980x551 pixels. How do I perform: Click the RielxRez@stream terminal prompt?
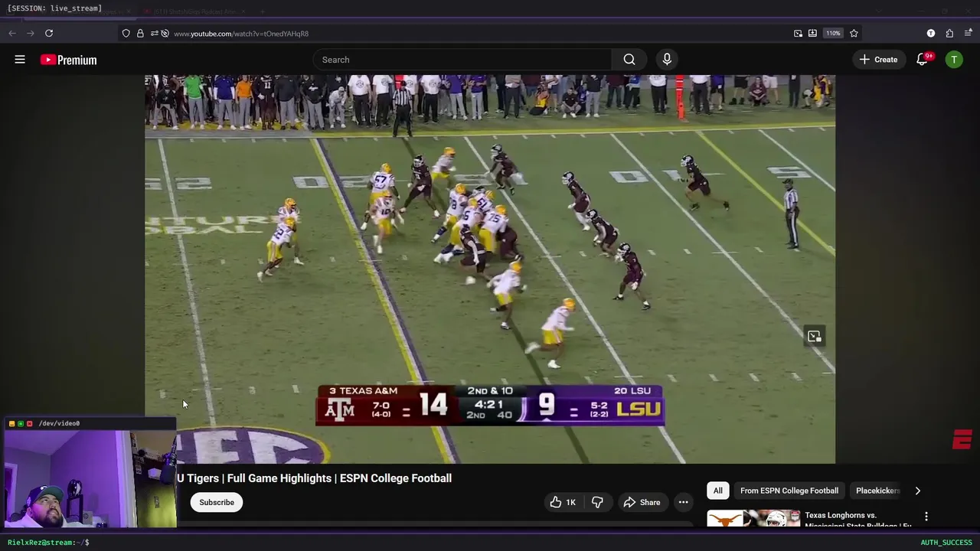[x=48, y=542]
